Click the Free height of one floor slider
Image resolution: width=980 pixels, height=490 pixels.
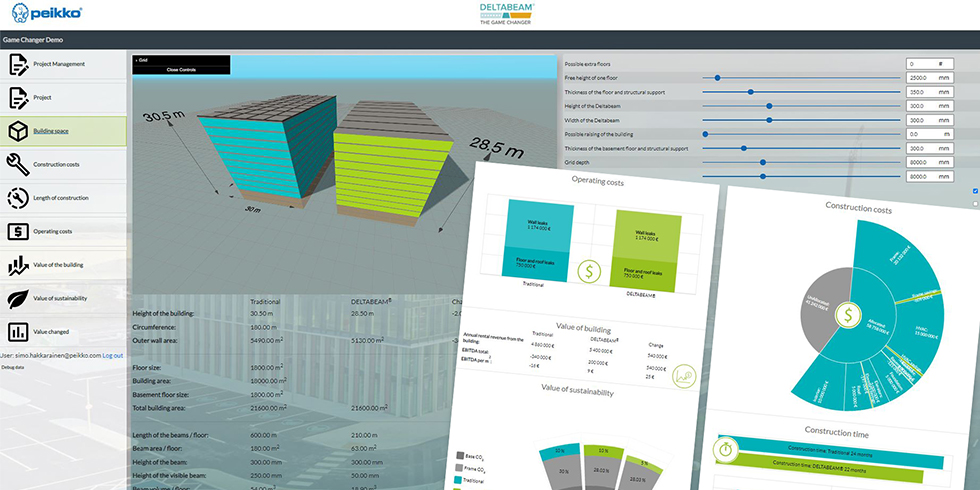717,77
